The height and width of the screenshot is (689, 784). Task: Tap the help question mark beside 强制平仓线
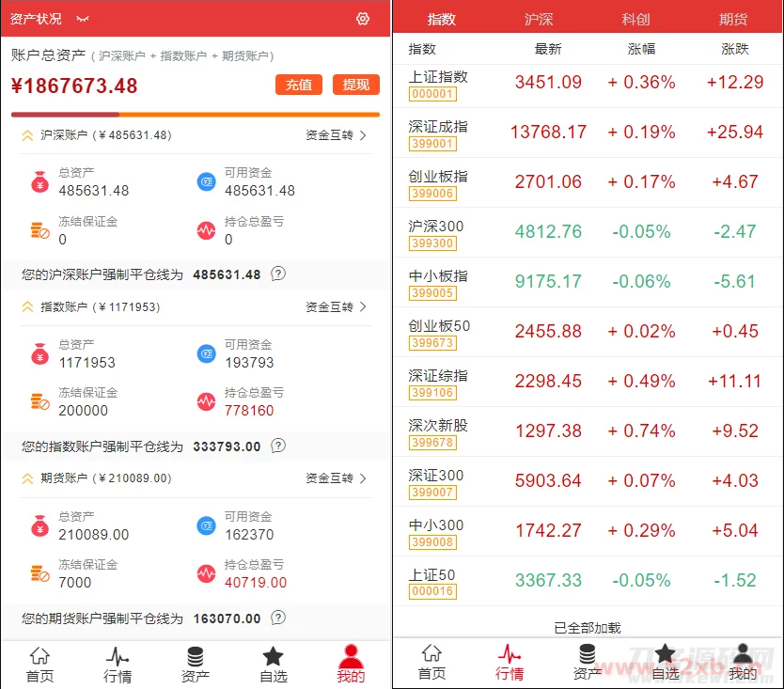(x=277, y=274)
